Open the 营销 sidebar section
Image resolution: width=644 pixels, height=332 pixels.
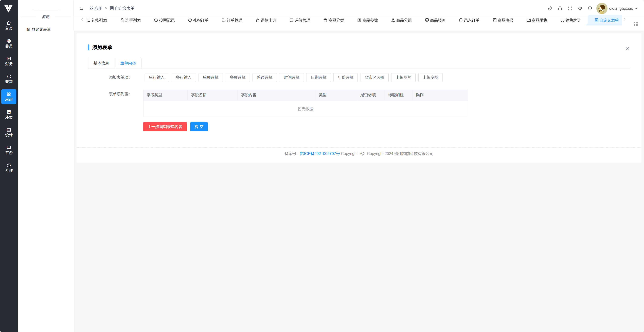point(9,79)
